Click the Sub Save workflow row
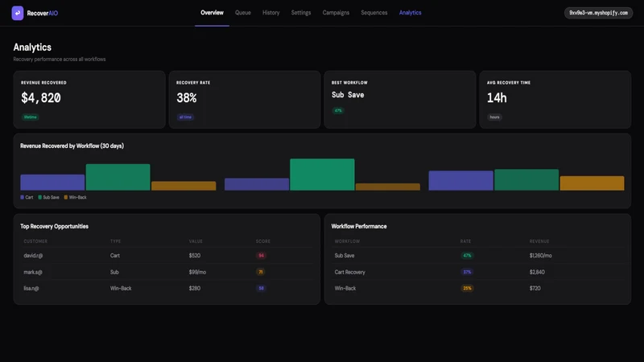The height and width of the screenshot is (362, 644). [x=477, y=255]
